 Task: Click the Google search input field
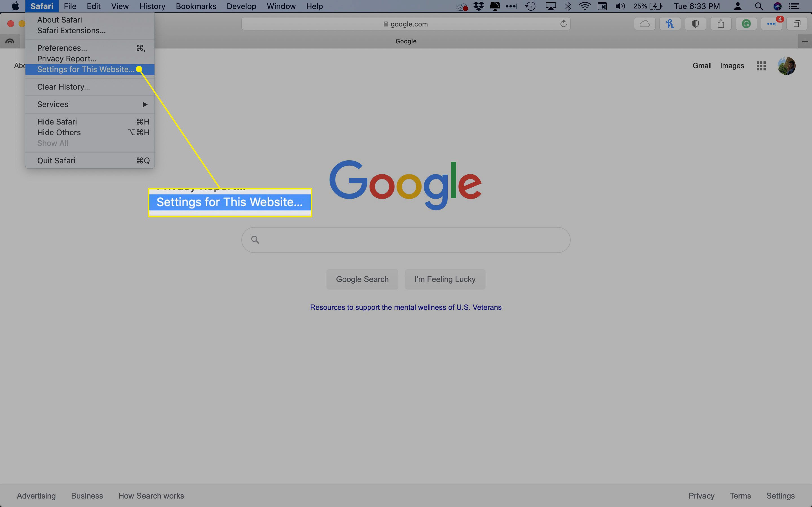pyautogui.click(x=406, y=239)
